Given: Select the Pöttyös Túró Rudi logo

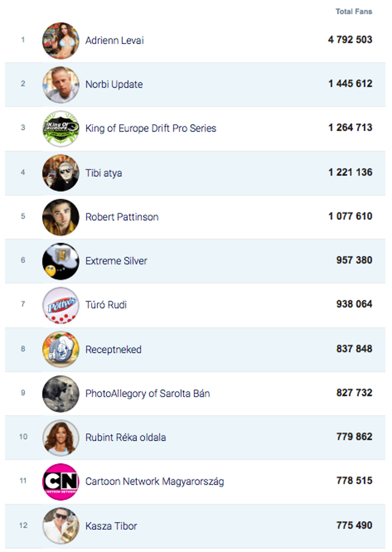Looking at the screenshot, I should 60,305.
